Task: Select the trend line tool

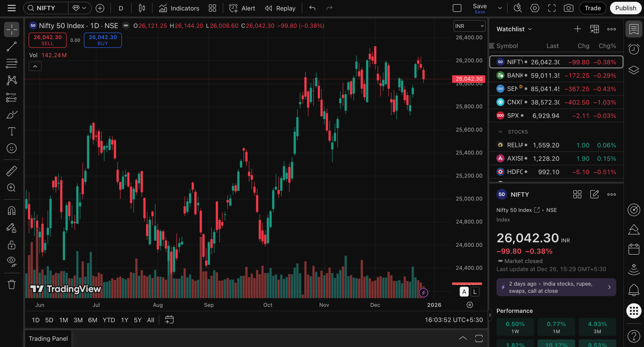Action: click(x=11, y=46)
